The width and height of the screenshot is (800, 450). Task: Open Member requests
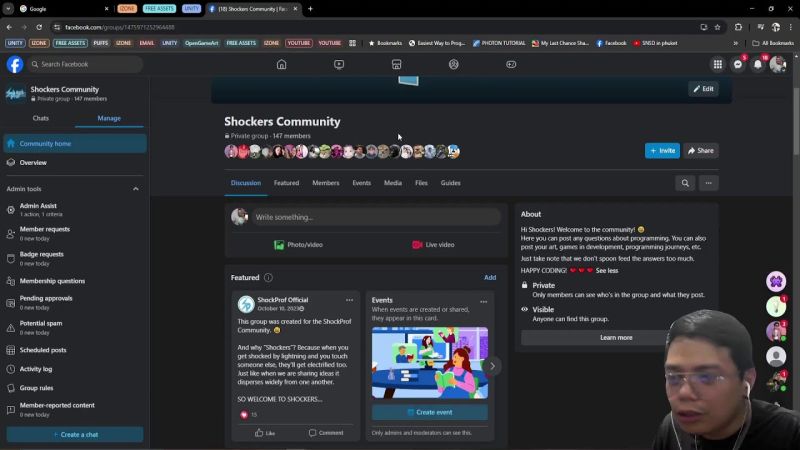[x=75, y=234]
